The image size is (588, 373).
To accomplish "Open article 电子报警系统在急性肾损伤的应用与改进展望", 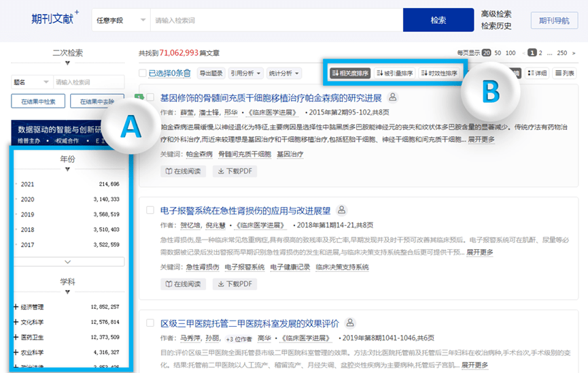I will [245, 211].
